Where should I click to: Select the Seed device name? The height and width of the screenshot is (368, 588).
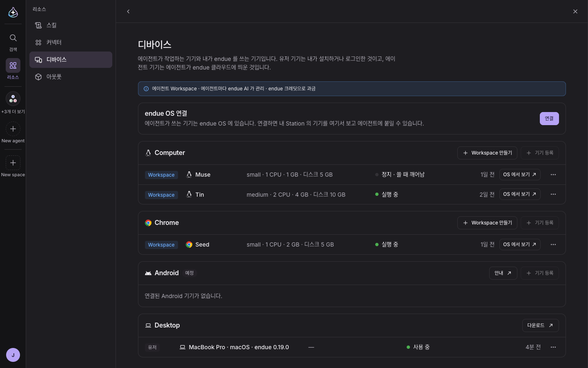pos(202,245)
